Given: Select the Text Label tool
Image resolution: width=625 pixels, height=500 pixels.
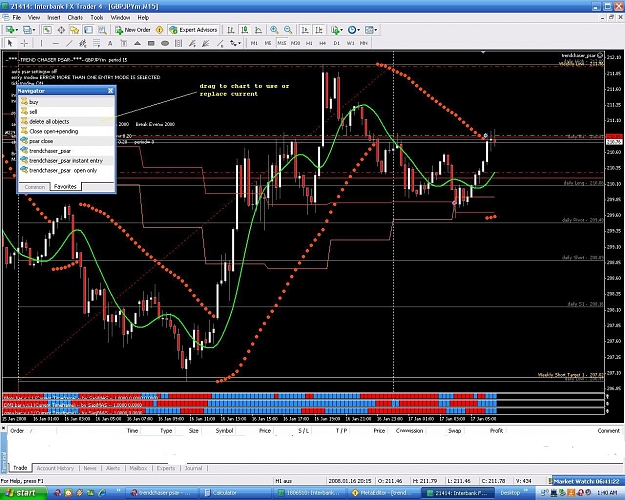Looking at the screenshot, I should click(x=124, y=43).
